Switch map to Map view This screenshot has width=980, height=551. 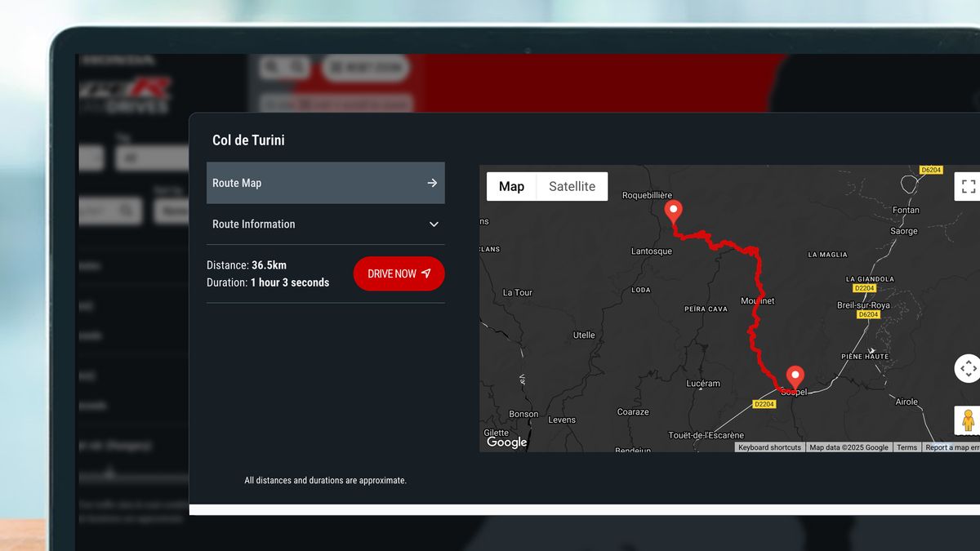click(511, 186)
